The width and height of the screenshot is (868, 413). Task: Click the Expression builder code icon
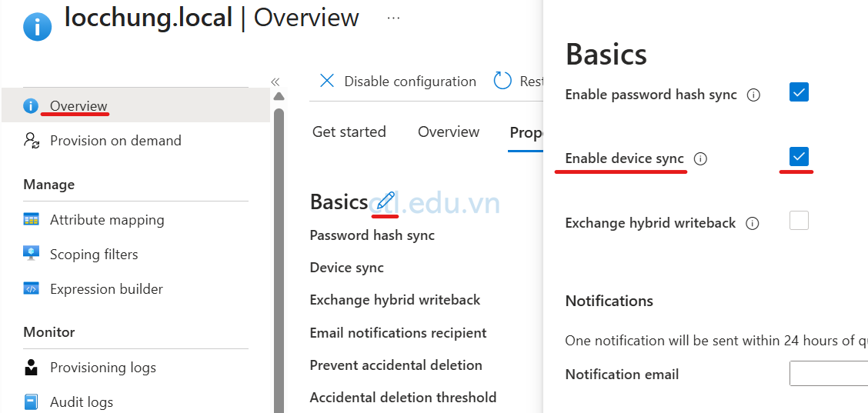pyautogui.click(x=31, y=288)
